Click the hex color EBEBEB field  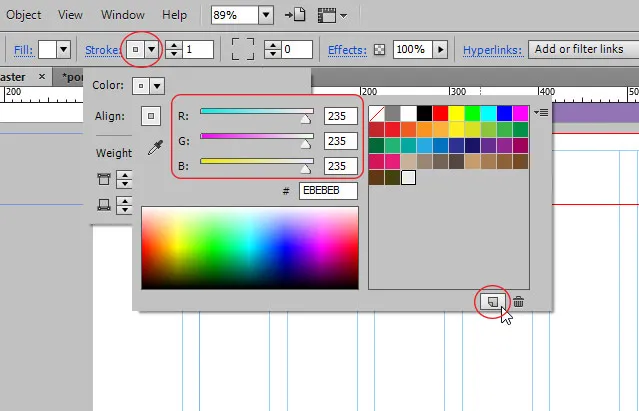328,190
